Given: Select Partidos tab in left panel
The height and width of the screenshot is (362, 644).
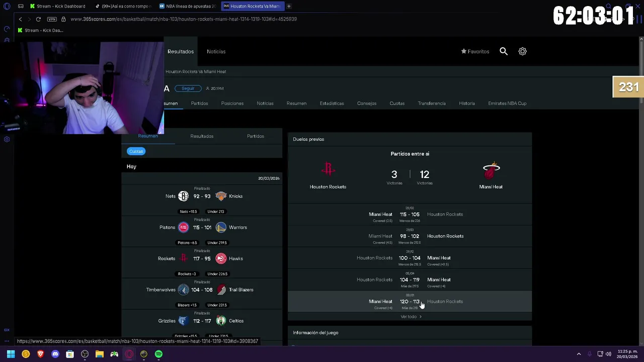Looking at the screenshot, I should (x=256, y=136).
